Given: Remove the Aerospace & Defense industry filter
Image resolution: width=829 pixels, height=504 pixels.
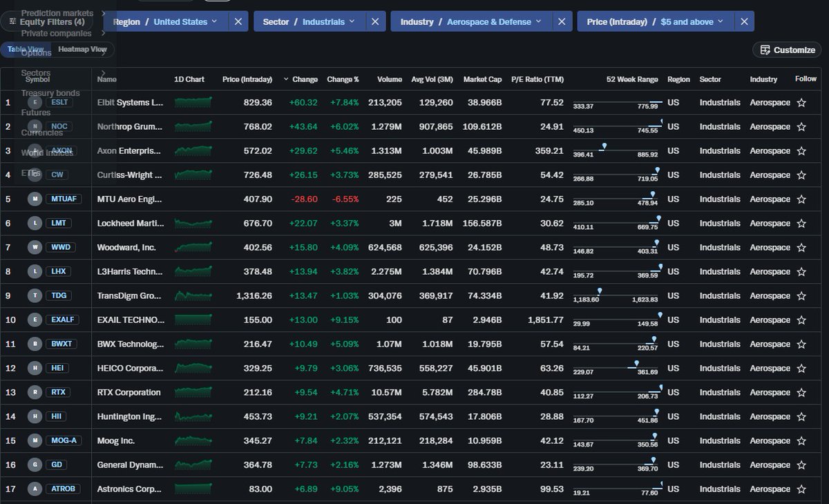Looking at the screenshot, I should 561,21.
